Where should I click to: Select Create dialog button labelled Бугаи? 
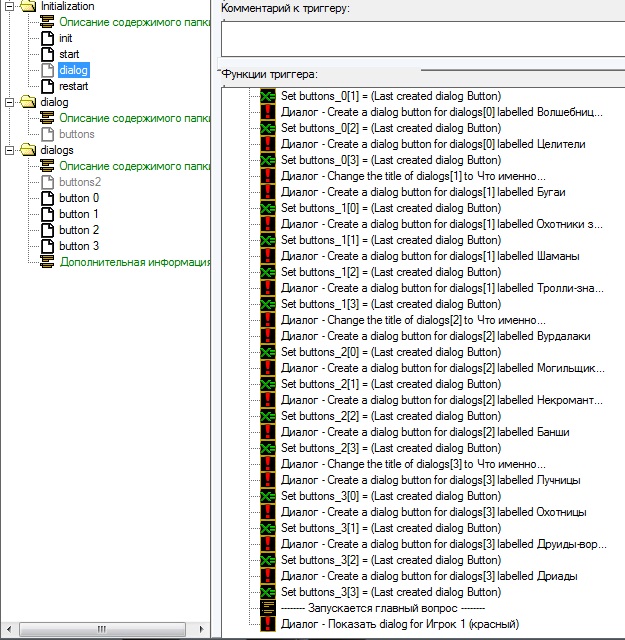[x=423, y=192]
